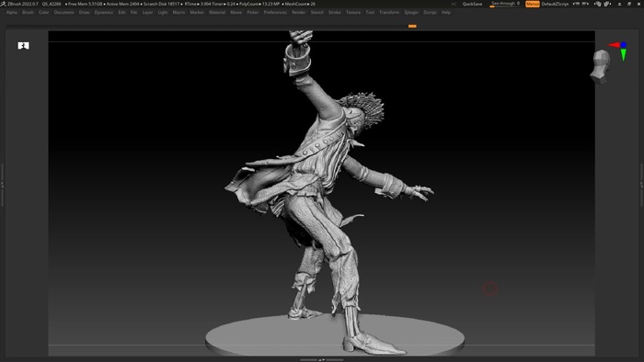Image resolution: width=644 pixels, height=362 pixels.
Task: Open the Edit menu
Action: pos(121,12)
